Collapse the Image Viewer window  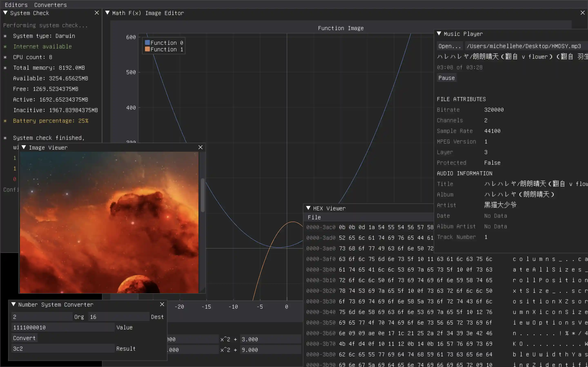coord(24,147)
